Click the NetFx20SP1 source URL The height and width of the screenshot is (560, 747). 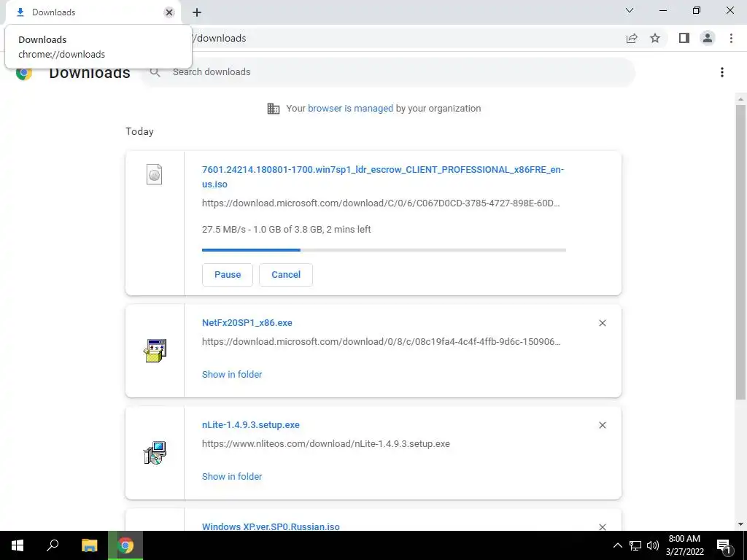381,342
